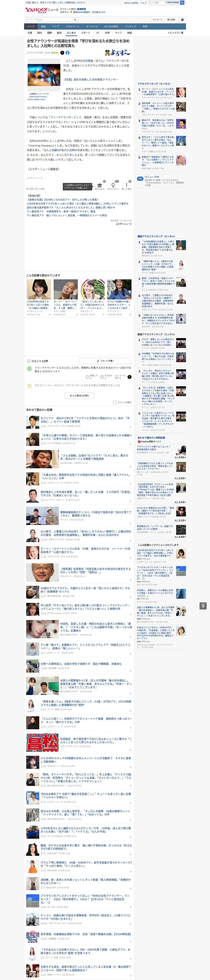Open 【写真】退社を発表した北村茉倫アナウンサー link
The height and width of the screenshot is (980, 210).
coord(91,80)
